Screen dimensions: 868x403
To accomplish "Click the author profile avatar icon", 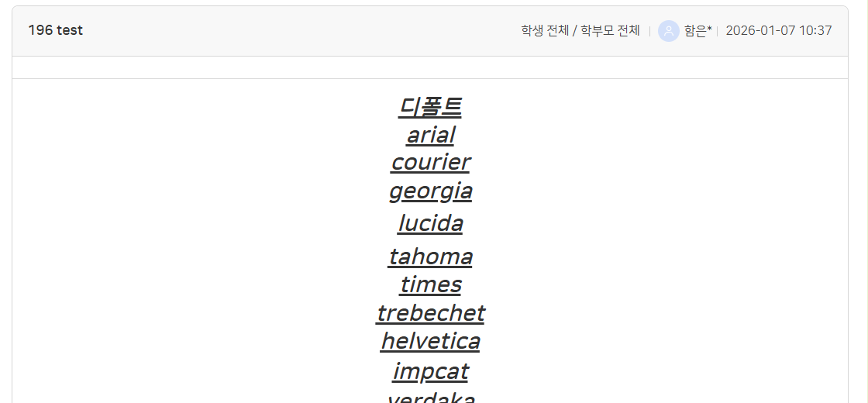I will click(669, 31).
